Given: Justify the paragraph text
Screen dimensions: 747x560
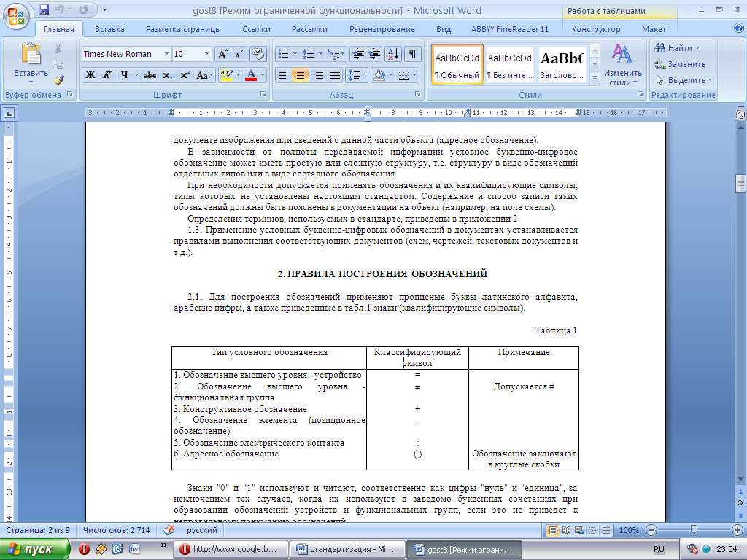Looking at the screenshot, I should pos(334,75).
